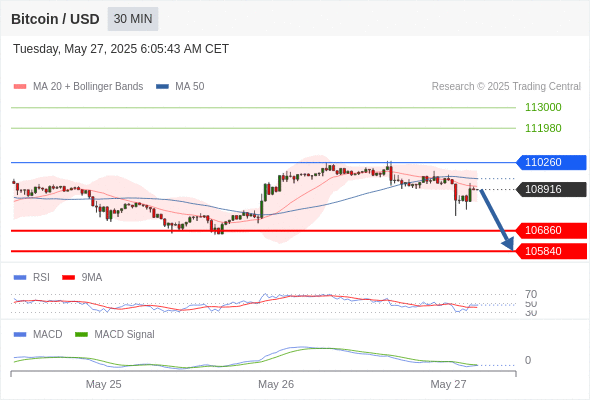This screenshot has height=400, width=590.
Task: Toggle the MACD Signal legend entry
Action: click(x=115, y=334)
